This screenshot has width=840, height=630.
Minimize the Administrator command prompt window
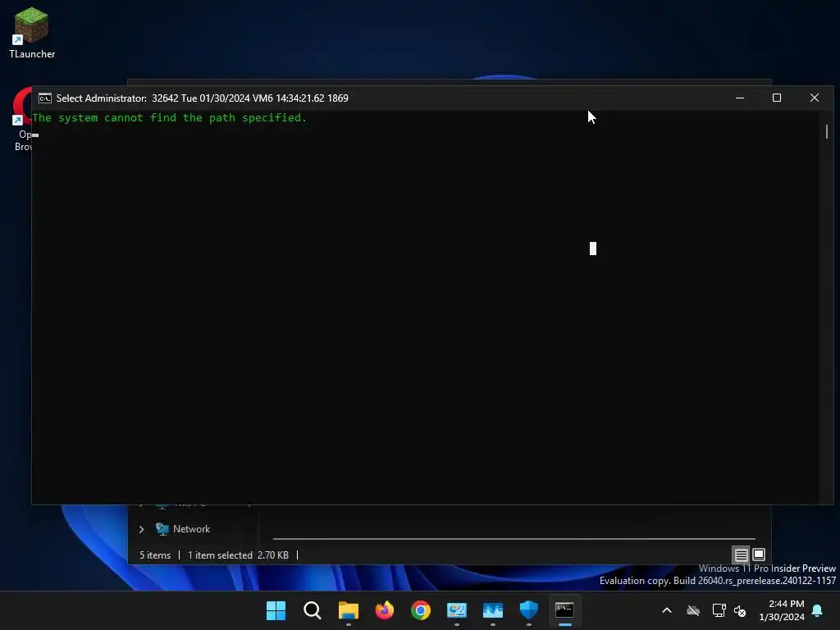tap(740, 98)
